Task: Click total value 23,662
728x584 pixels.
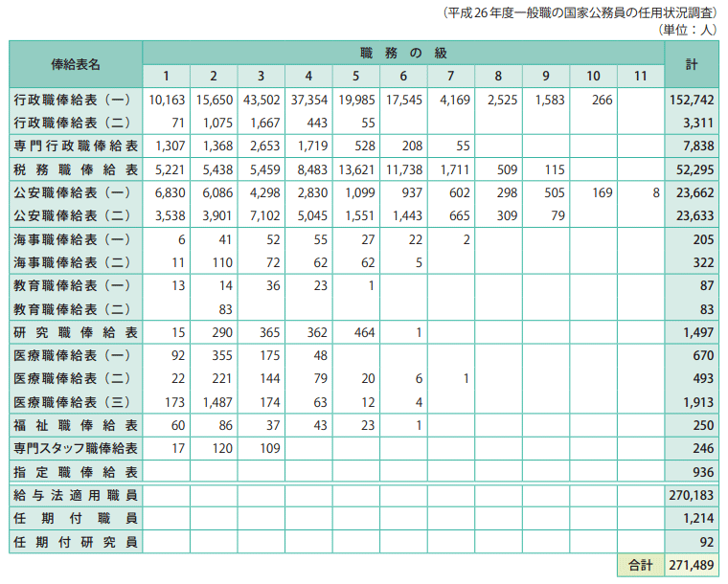Action: [694, 192]
